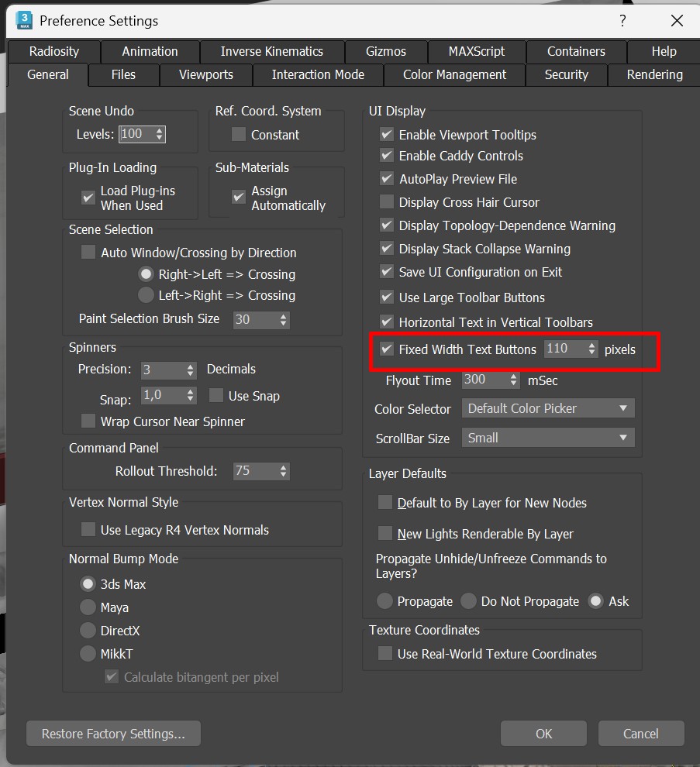Select 3ds Max normal bump mode
The height and width of the screenshot is (767, 700).
coord(88,584)
